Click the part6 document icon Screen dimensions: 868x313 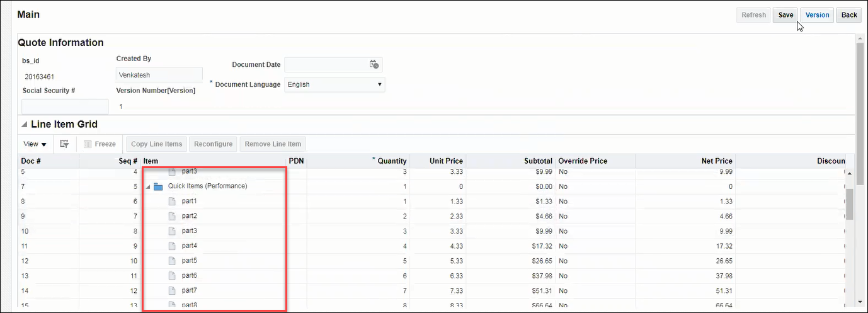coord(172,275)
